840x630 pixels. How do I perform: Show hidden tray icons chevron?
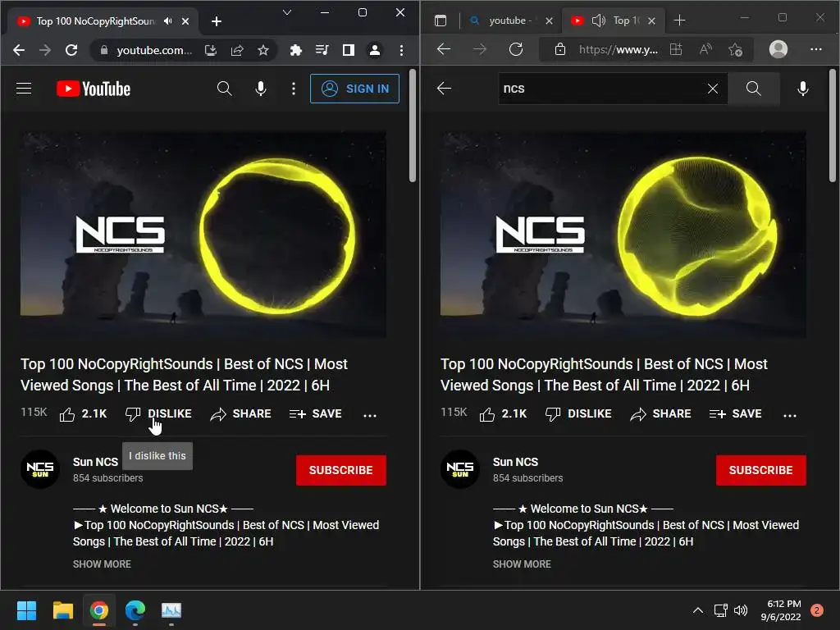pyautogui.click(x=697, y=610)
